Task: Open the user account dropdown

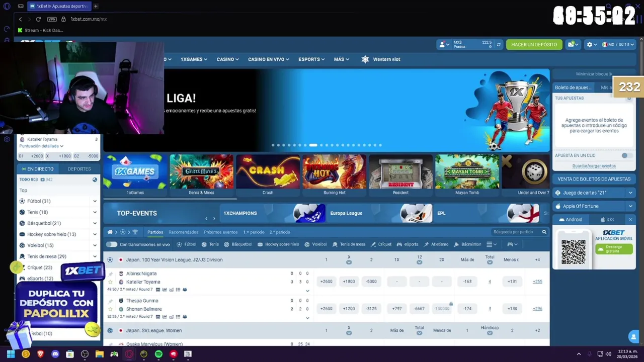Action: (444, 45)
